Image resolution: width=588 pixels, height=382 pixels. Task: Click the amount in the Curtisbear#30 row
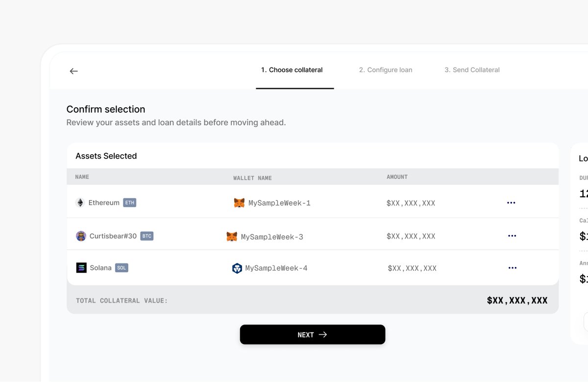(x=411, y=237)
